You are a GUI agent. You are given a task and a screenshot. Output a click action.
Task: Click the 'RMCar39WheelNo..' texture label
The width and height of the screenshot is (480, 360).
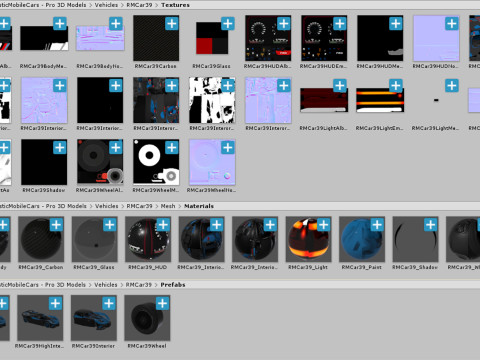coord(212,190)
